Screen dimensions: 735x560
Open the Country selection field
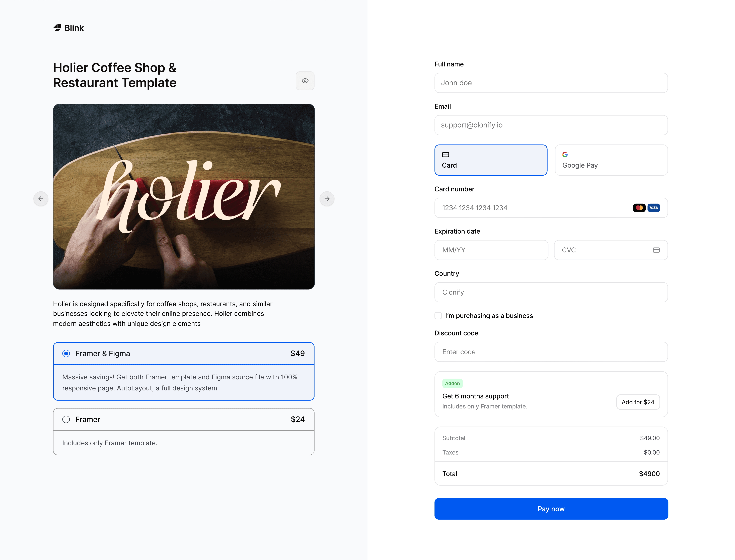pos(551,292)
